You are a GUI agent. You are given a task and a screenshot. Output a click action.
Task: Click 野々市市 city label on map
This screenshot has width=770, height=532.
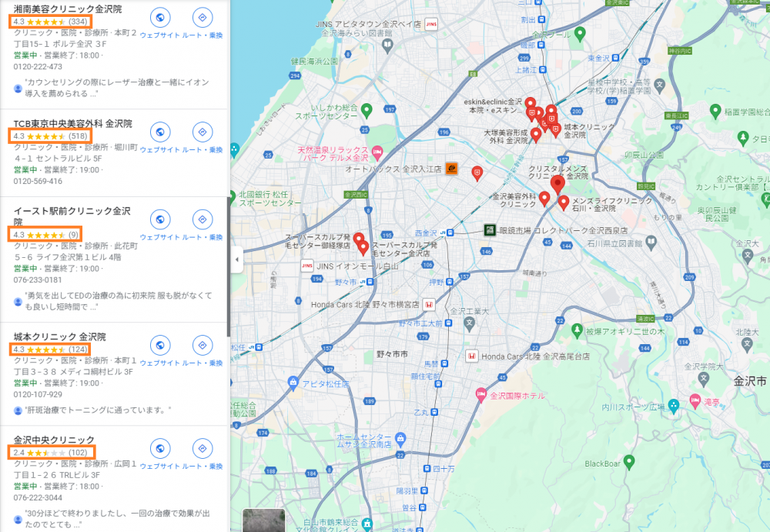392,353
